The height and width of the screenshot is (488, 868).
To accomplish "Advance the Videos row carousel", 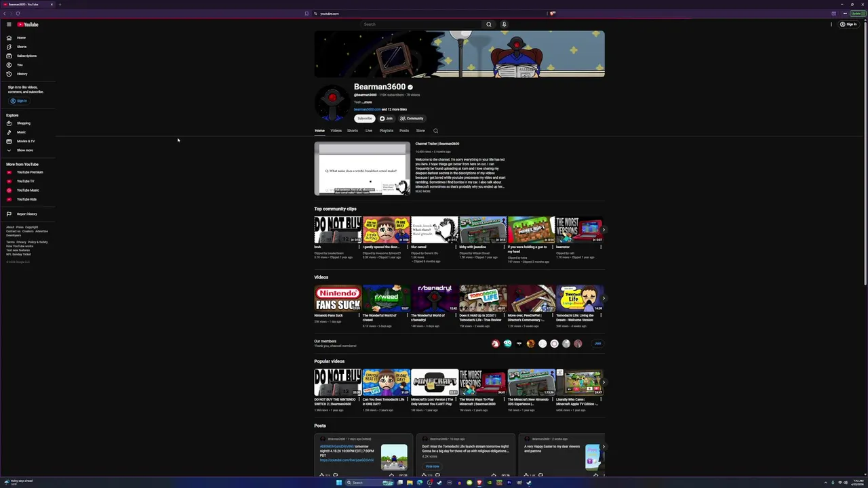I will tap(604, 298).
